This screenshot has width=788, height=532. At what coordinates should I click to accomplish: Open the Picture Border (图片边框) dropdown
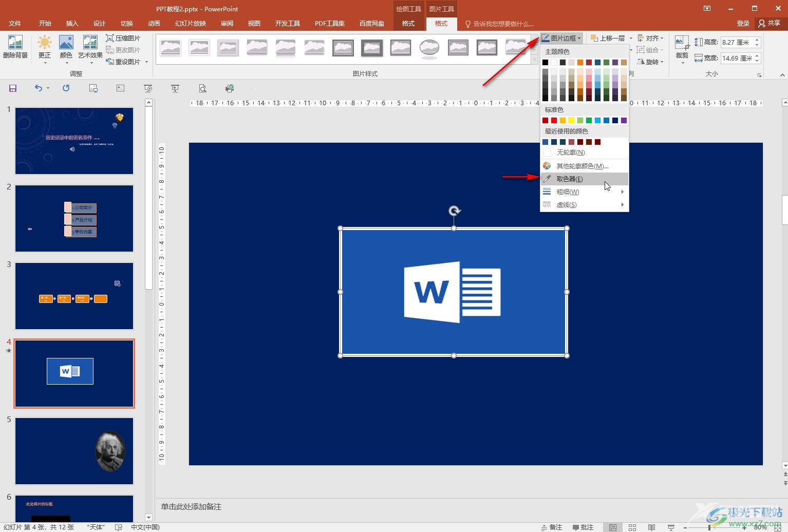pyautogui.click(x=561, y=38)
